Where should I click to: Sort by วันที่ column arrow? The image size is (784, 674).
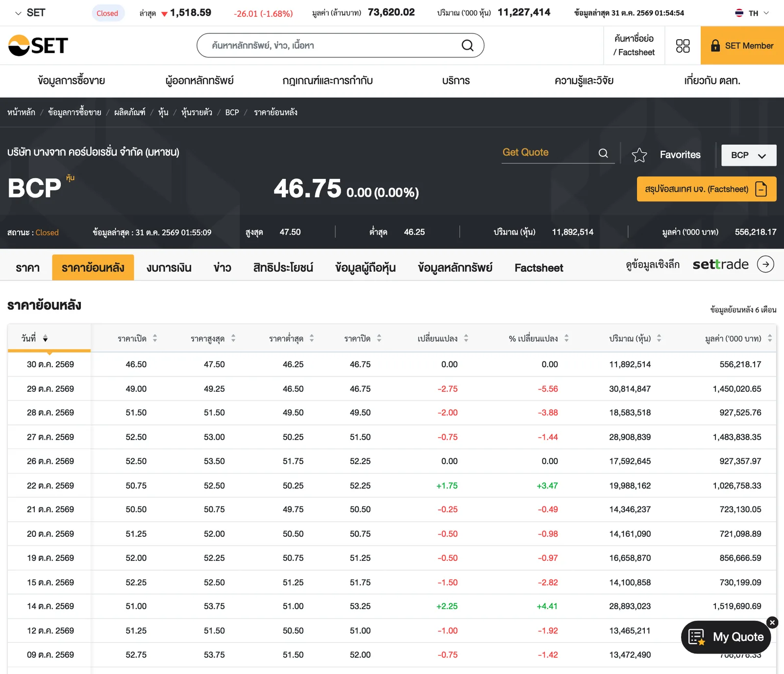[x=45, y=339]
